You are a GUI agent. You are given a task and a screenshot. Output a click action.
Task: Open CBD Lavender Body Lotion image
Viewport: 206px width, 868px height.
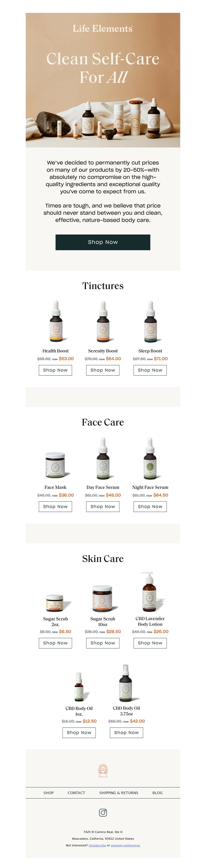click(x=150, y=592)
